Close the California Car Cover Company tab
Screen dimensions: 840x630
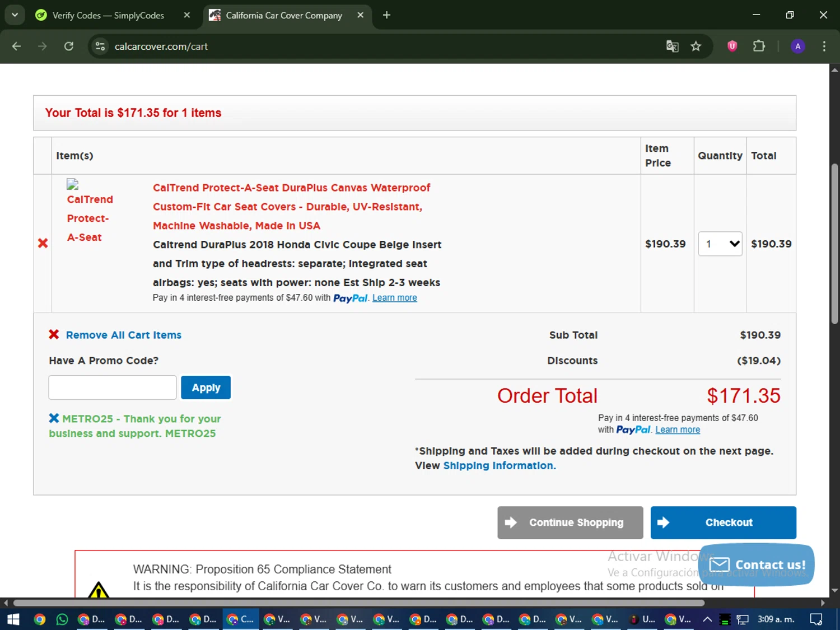(361, 15)
